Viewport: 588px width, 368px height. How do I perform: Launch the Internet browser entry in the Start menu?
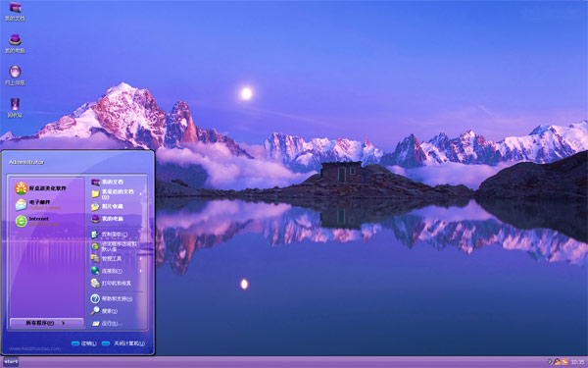[x=37, y=221]
